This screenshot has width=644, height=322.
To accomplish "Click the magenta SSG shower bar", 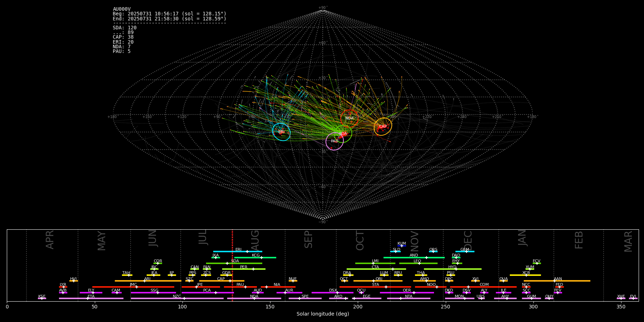I will coord(153,293).
